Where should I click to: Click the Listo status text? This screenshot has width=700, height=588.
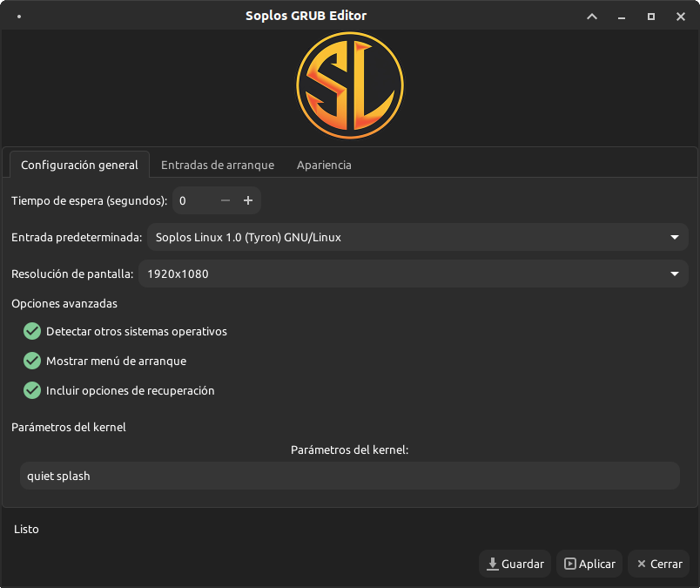point(26,530)
